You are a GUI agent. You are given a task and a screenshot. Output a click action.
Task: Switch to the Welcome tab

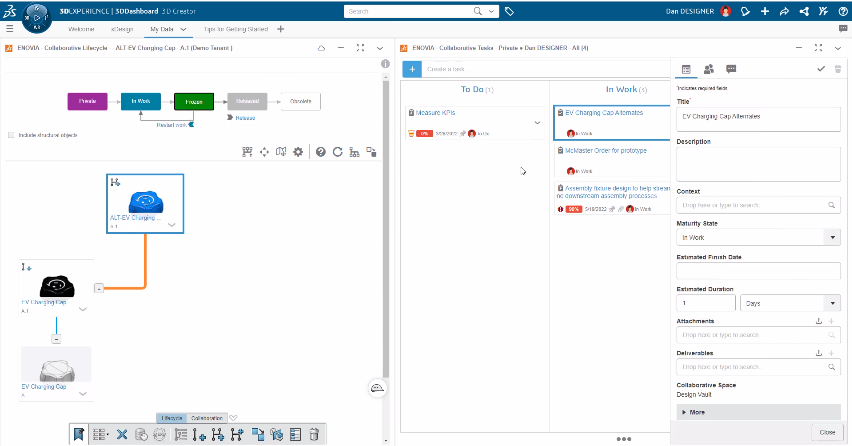[x=81, y=29]
